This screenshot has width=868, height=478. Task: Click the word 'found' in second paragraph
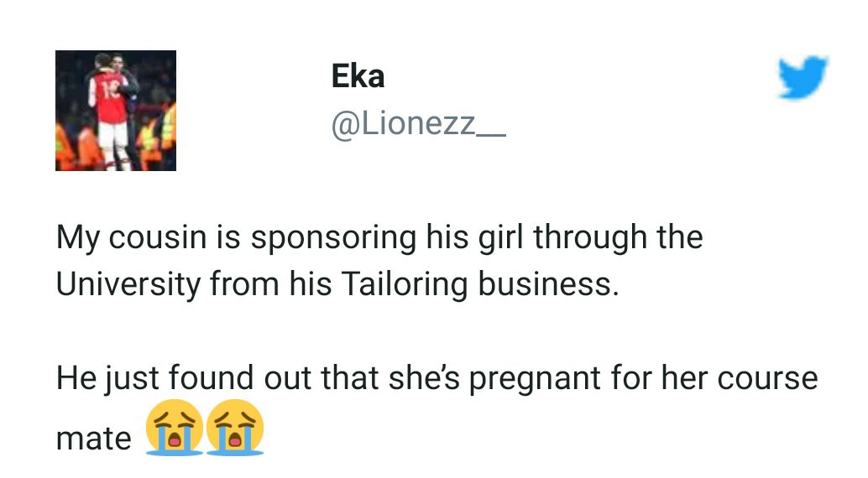pyautogui.click(x=212, y=378)
